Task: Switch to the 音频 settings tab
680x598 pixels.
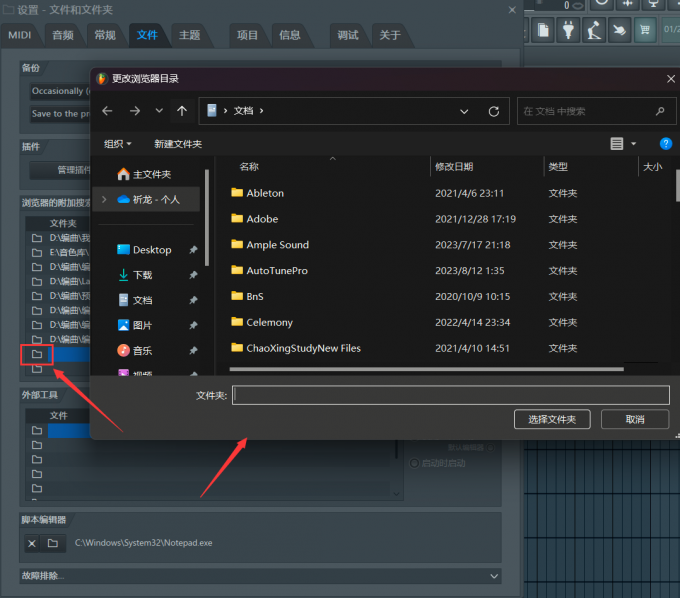Action: (63, 35)
